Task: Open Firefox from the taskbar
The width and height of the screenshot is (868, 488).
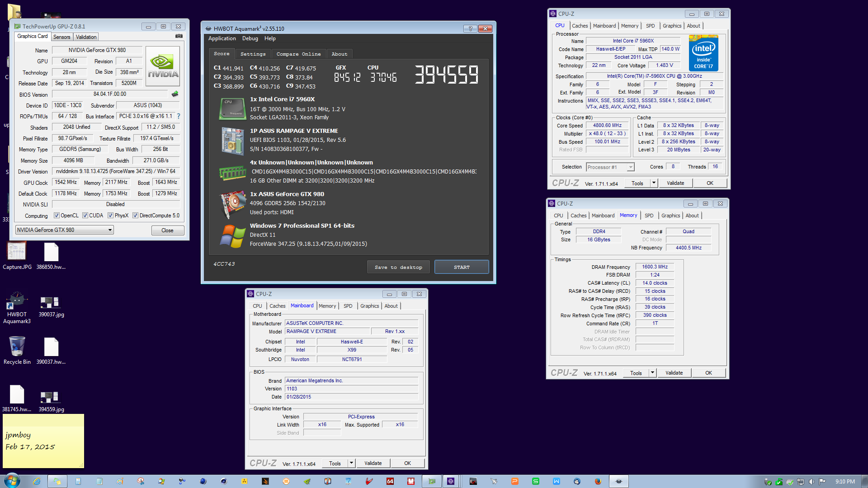Action: (598, 481)
